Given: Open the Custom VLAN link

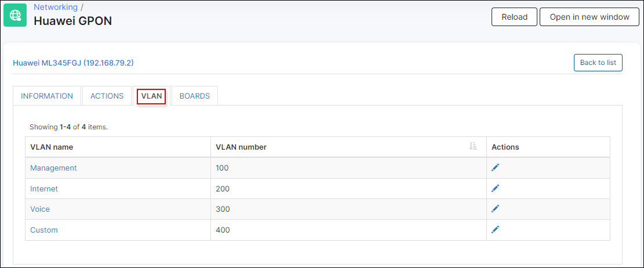Looking at the screenshot, I should 44,230.
